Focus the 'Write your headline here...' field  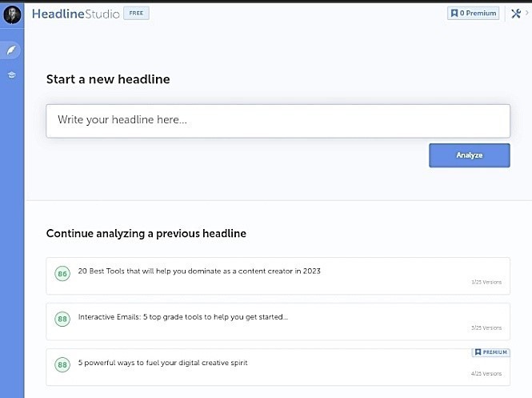tap(278, 121)
